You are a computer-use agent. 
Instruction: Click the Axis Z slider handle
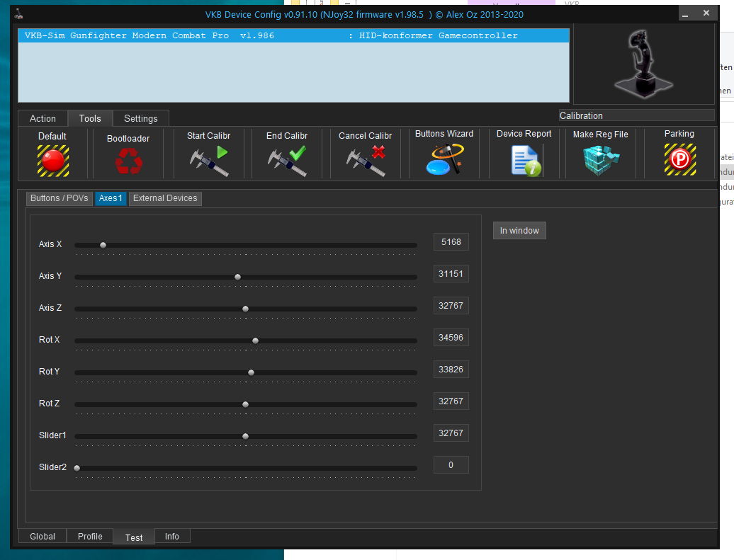coord(245,309)
